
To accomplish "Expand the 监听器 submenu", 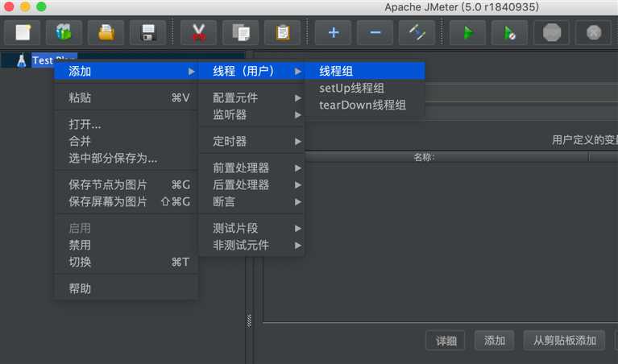I will tap(251, 114).
